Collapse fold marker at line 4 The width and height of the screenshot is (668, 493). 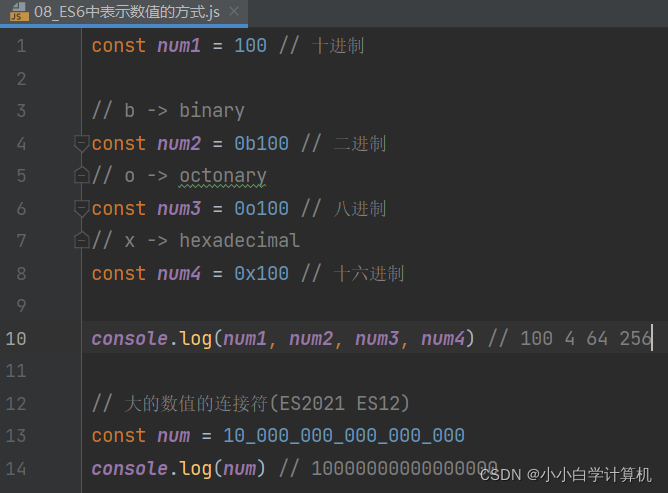81,143
